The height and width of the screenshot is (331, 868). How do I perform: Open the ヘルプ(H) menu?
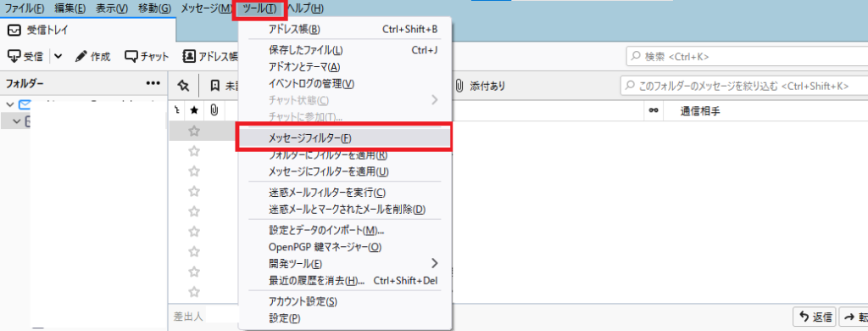[x=305, y=8]
